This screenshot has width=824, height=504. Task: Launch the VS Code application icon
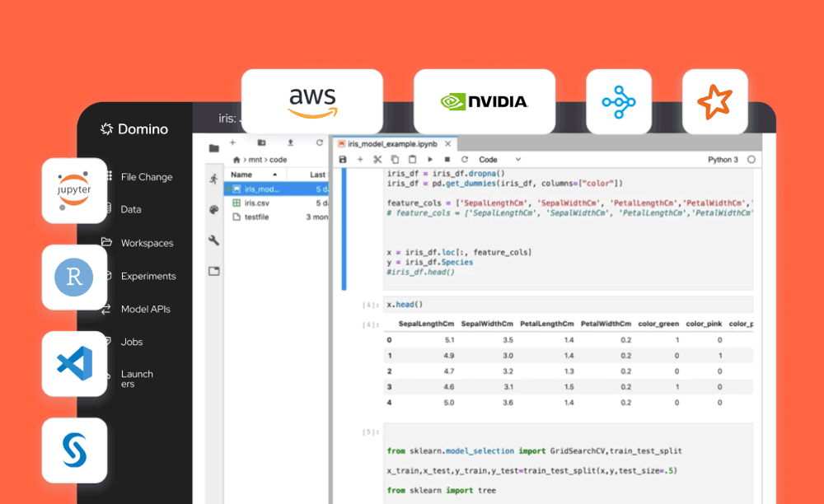74,362
